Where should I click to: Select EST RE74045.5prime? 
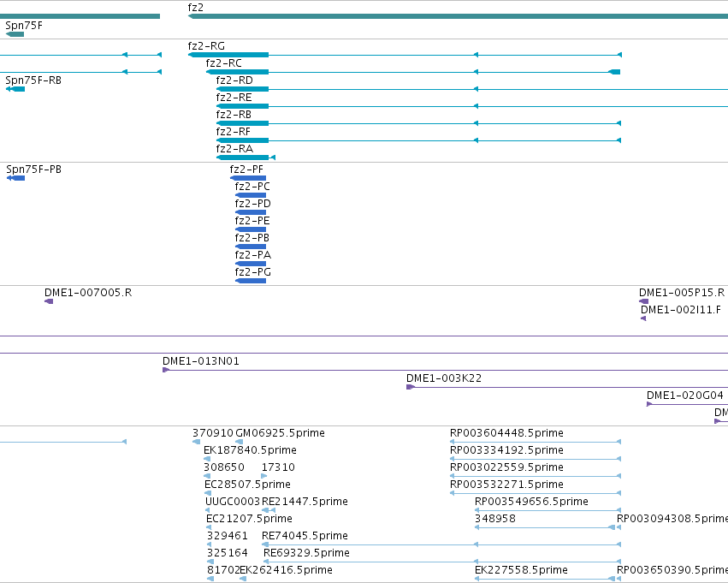(441, 544)
